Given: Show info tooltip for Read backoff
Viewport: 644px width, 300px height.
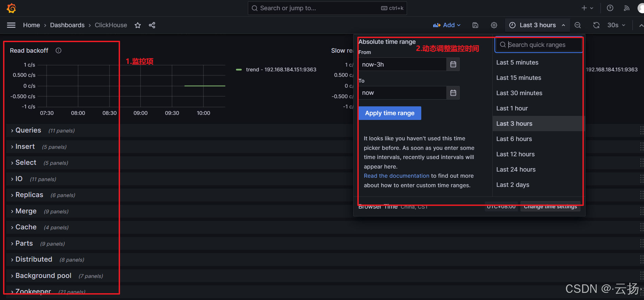Looking at the screenshot, I should tap(58, 51).
